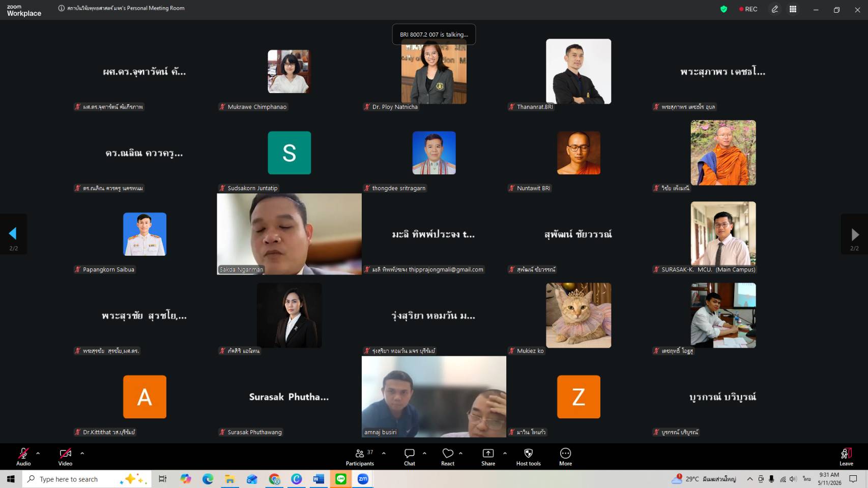Expand video options arrow beside Video
Viewport: 868px width, 488px height.
[x=82, y=453]
